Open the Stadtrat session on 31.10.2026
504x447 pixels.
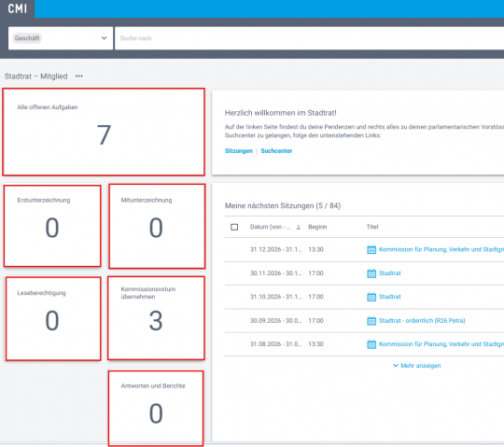390,297
